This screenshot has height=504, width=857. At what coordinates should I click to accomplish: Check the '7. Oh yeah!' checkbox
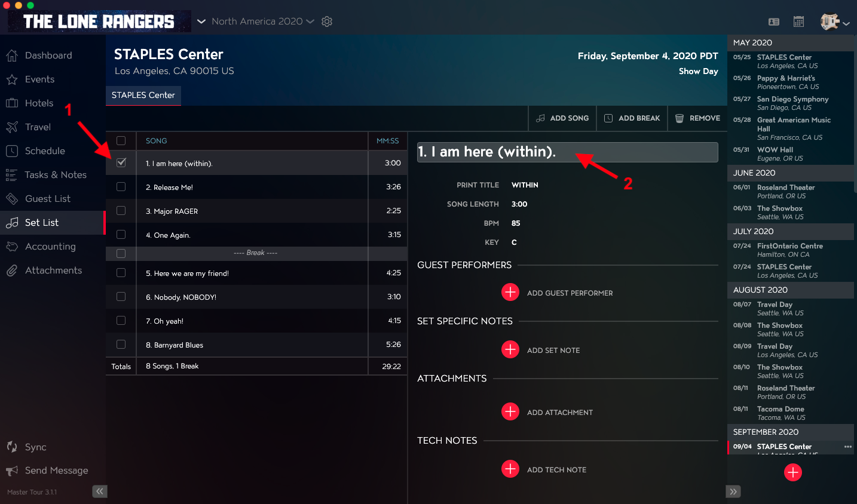[x=121, y=321]
